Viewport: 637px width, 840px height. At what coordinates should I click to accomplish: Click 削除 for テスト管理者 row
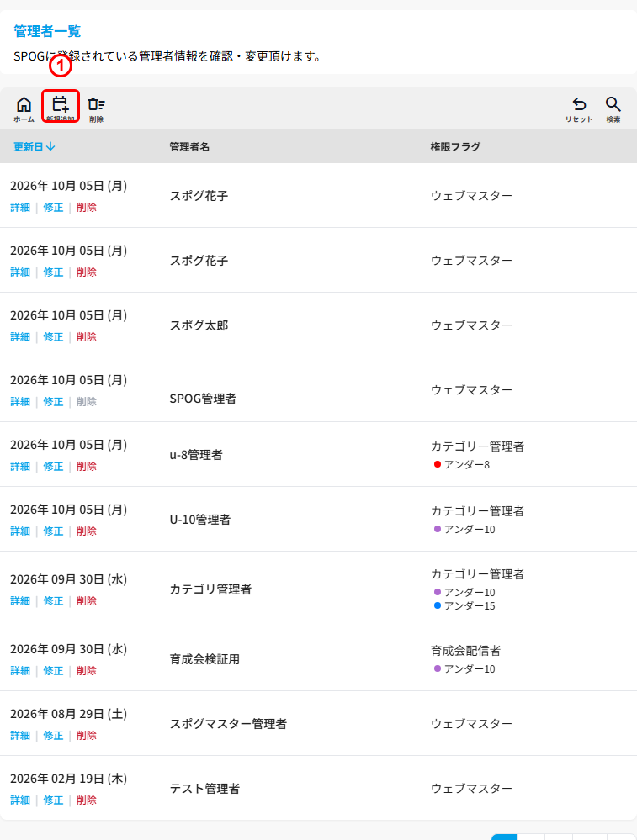tap(87, 800)
